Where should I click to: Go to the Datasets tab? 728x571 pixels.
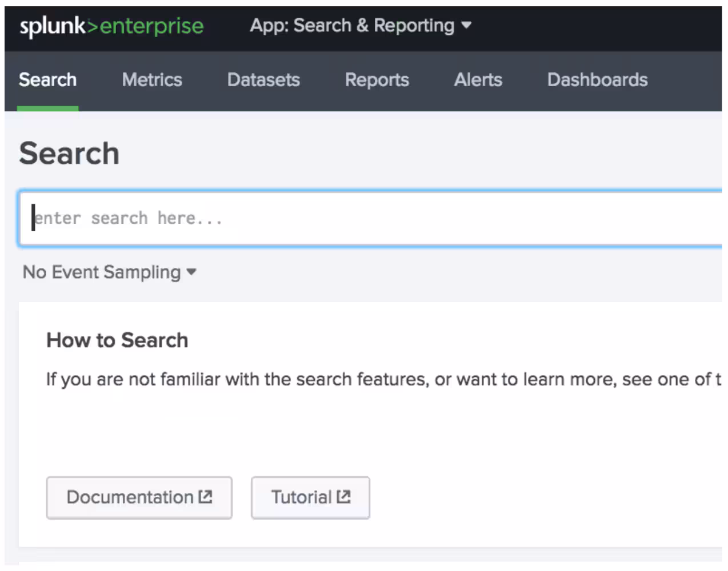[263, 80]
